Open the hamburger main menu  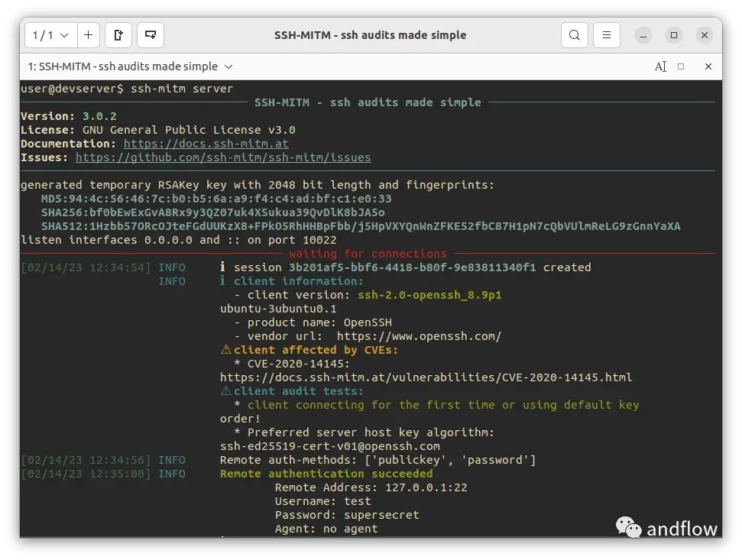[x=607, y=35]
